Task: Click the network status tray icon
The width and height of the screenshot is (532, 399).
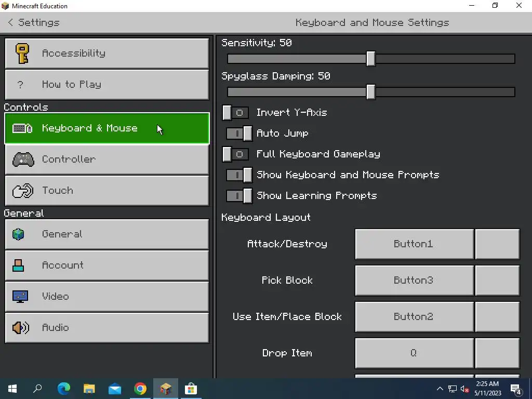Action: coord(453,389)
